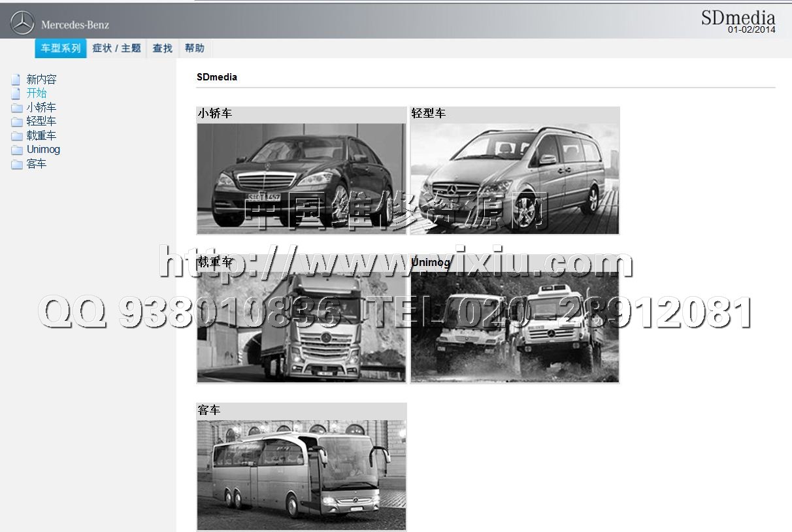Click the SDmedia title in the top-right header
The width and height of the screenshot is (792, 532).
click(738, 18)
